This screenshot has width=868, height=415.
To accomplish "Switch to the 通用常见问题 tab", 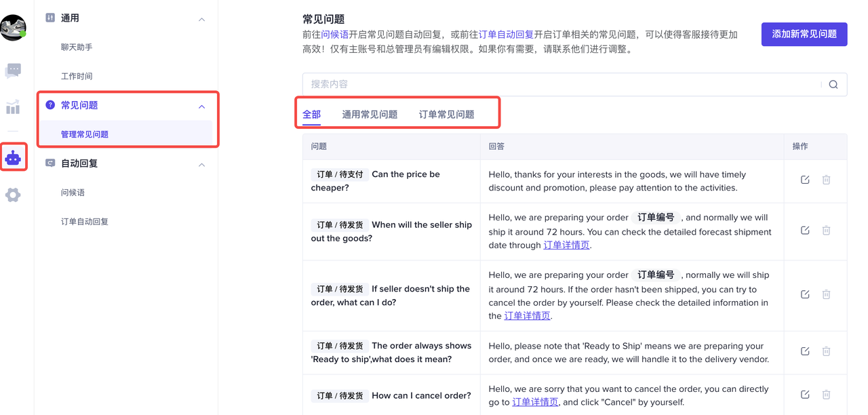I will point(370,115).
